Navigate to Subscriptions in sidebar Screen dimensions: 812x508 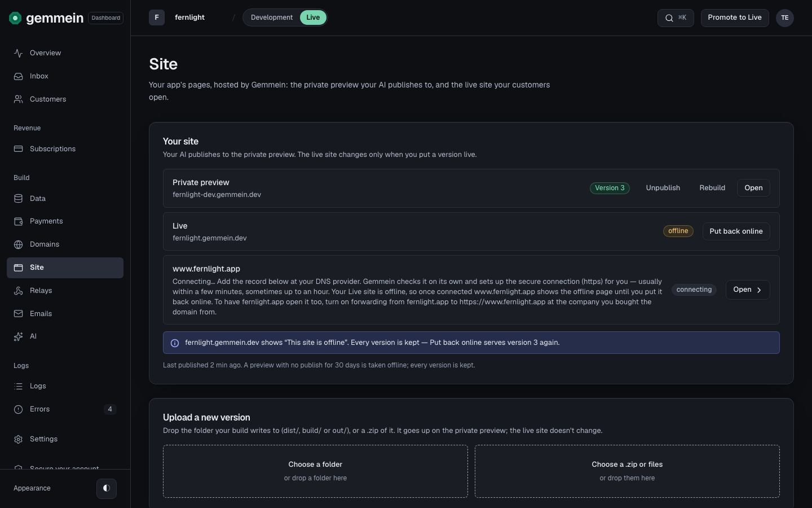click(65, 149)
